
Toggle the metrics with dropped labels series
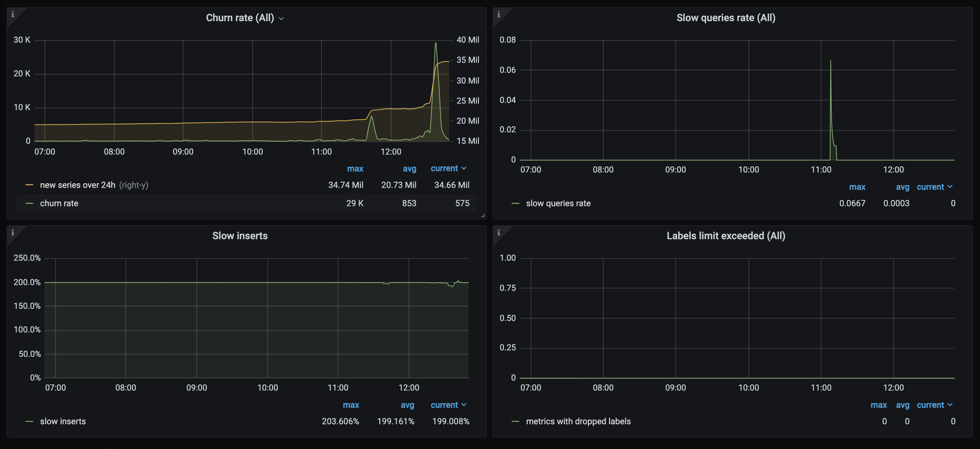578,421
